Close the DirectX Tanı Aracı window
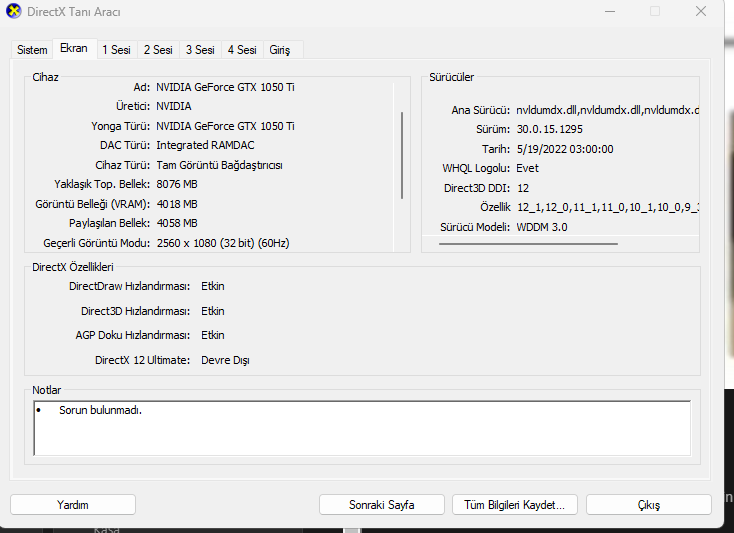 coord(701,11)
